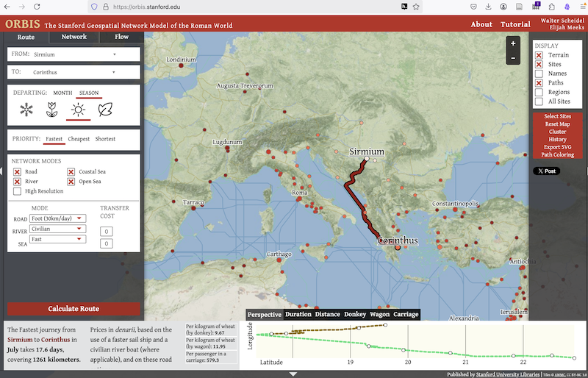Open the RIVER mode Civilian dropdown
The image size is (588, 378).
(x=58, y=229)
